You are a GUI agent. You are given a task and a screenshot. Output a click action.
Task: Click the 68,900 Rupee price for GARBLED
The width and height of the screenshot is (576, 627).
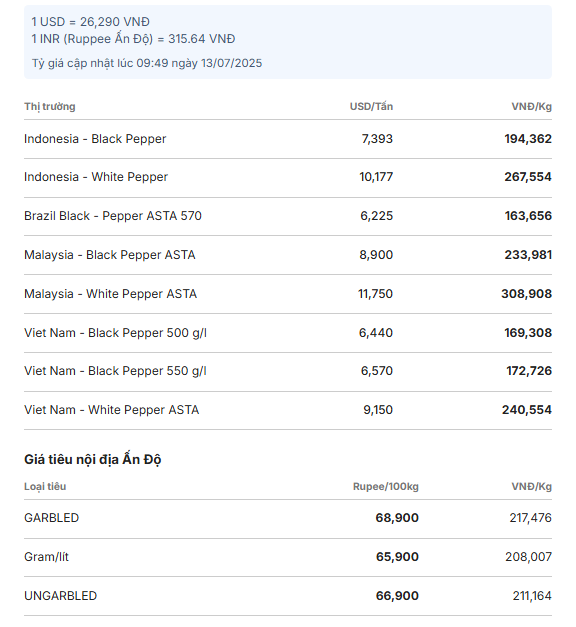(x=397, y=518)
